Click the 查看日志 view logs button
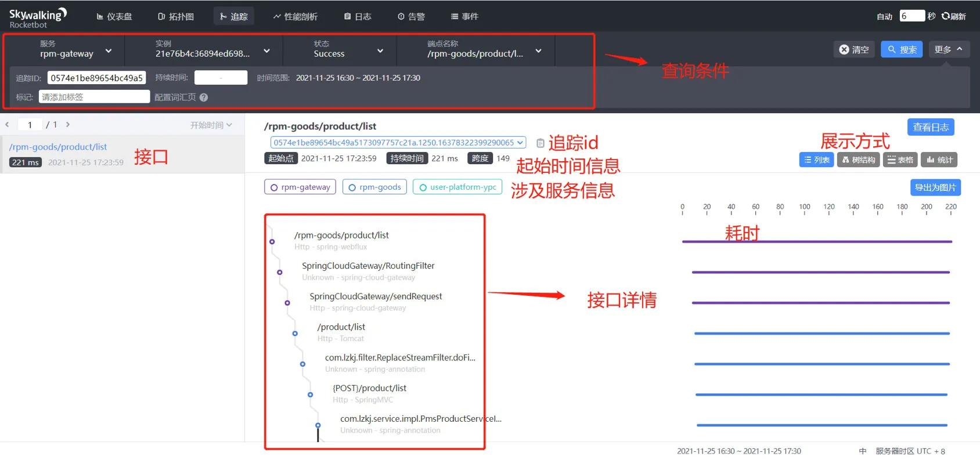980x460 pixels. tap(931, 127)
